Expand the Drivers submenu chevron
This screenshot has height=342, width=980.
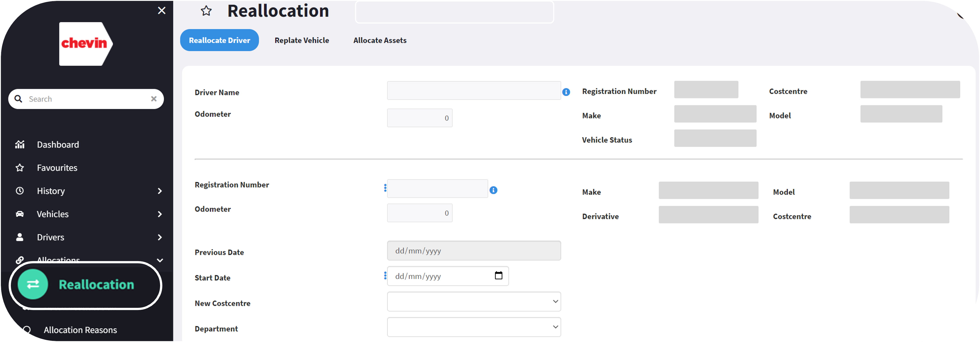pyautogui.click(x=160, y=237)
